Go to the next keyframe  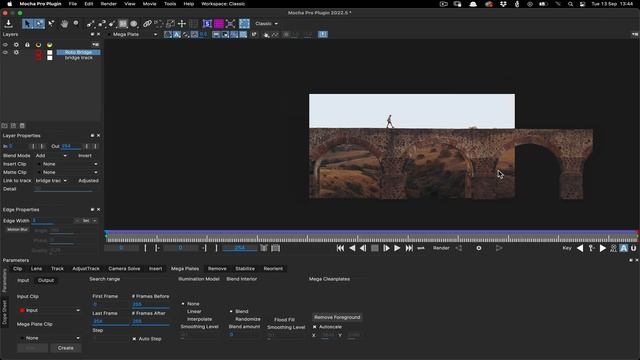point(602,248)
